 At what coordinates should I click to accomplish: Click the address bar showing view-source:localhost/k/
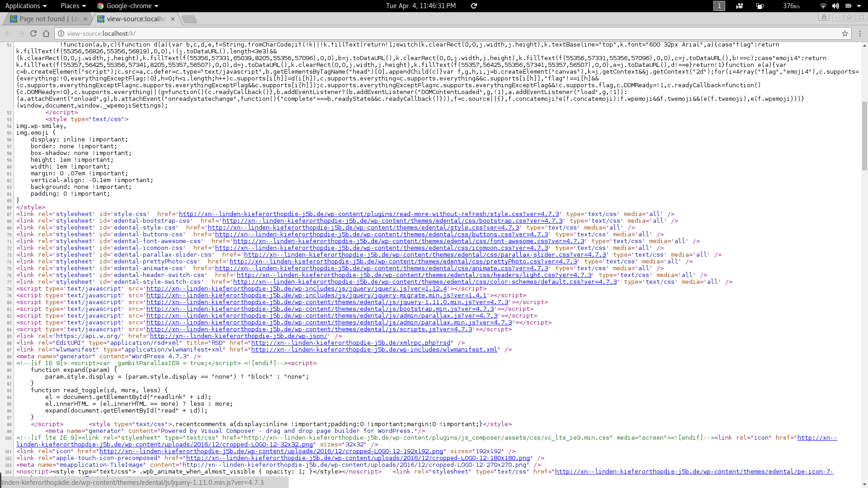click(452, 33)
